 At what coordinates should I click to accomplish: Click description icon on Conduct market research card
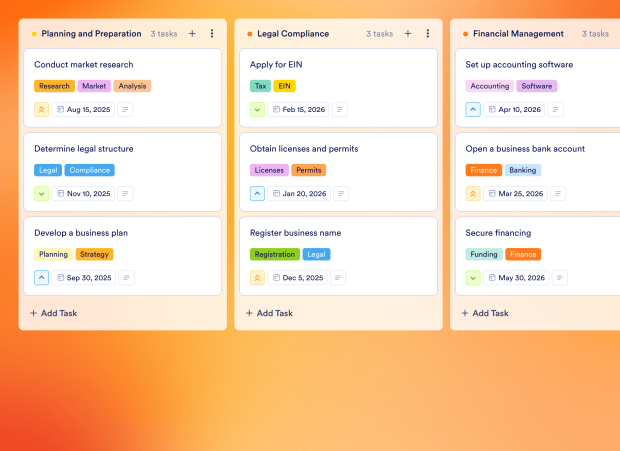click(125, 109)
